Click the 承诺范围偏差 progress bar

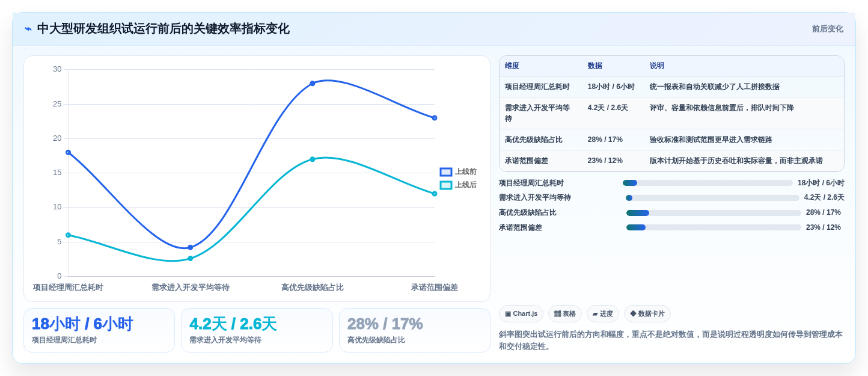714,227
